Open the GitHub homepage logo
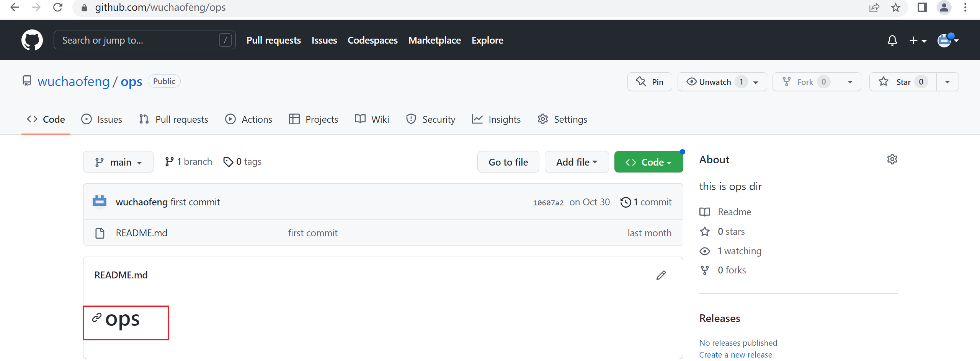 (x=32, y=40)
